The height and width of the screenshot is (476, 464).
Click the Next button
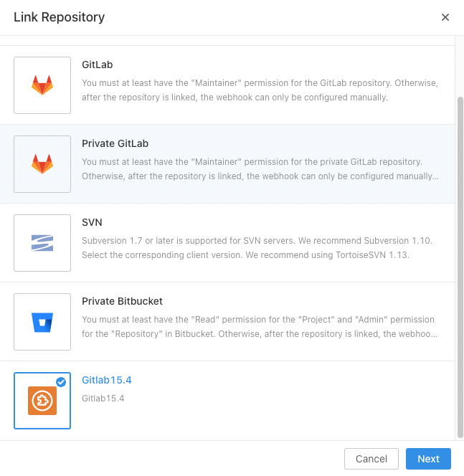pyautogui.click(x=428, y=459)
